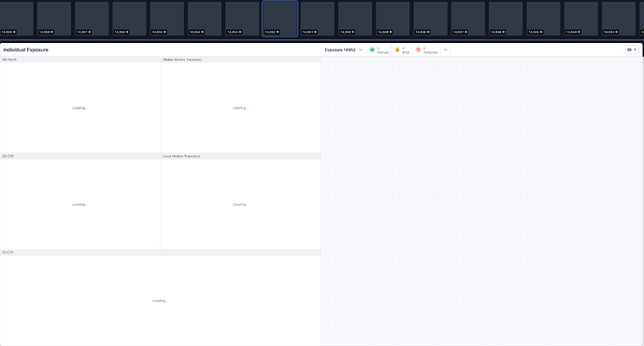Viewport: 644px width, 346px height.
Task: Open exposure thumbnail 14,944
Action: pos(580,19)
